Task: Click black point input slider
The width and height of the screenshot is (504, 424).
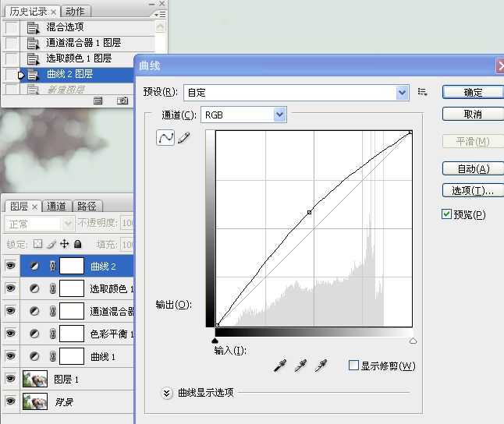Action: 215,341
